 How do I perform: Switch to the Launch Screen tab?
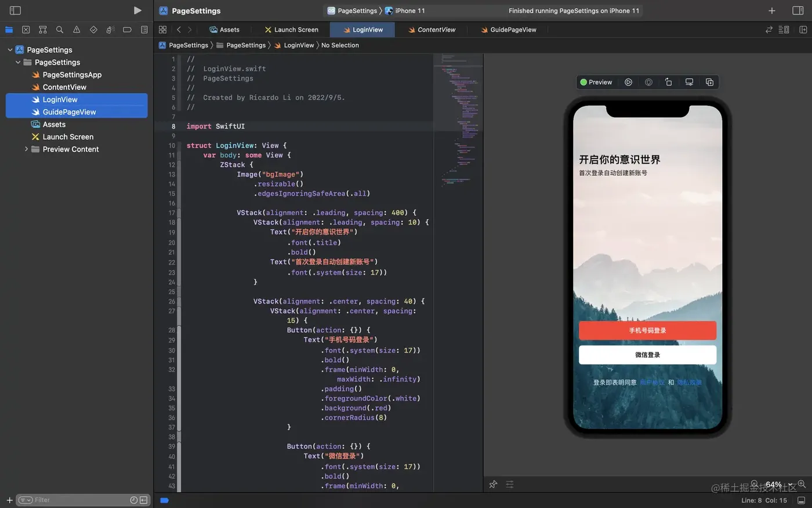[291, 30]
